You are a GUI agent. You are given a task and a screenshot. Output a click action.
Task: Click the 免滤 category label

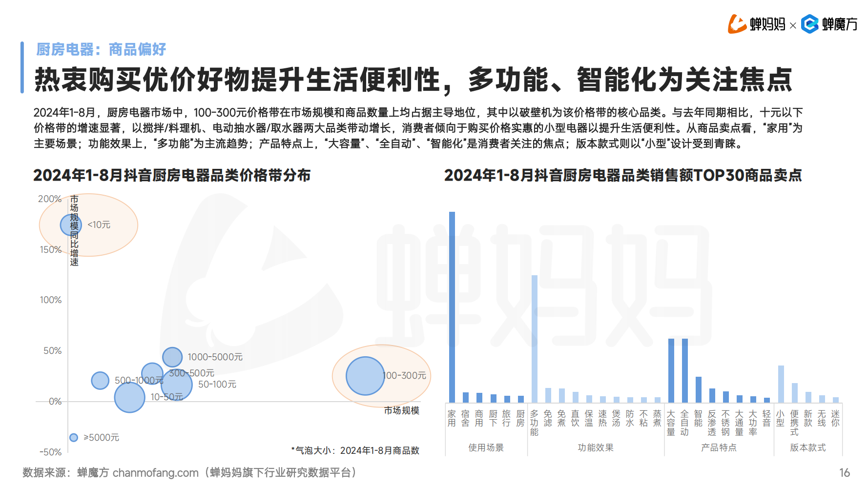[x=548, y=419]
